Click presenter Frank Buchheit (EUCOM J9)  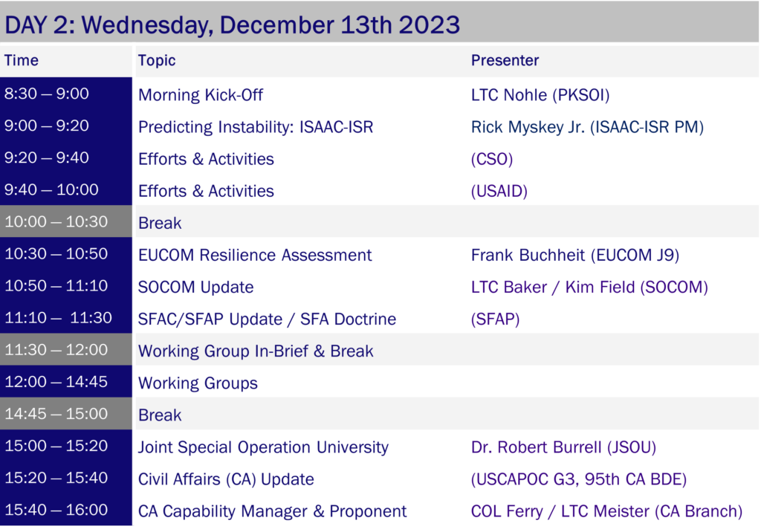coord(575,255)
